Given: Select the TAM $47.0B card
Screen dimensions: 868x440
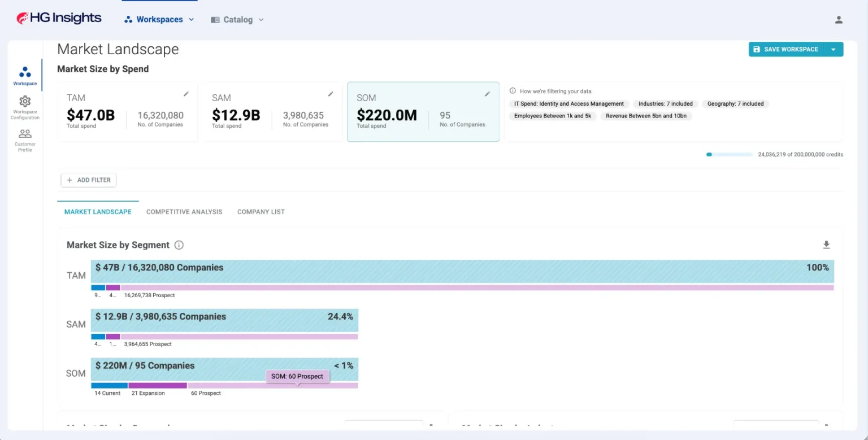Looking at the screenshot, I should point(128,112).
